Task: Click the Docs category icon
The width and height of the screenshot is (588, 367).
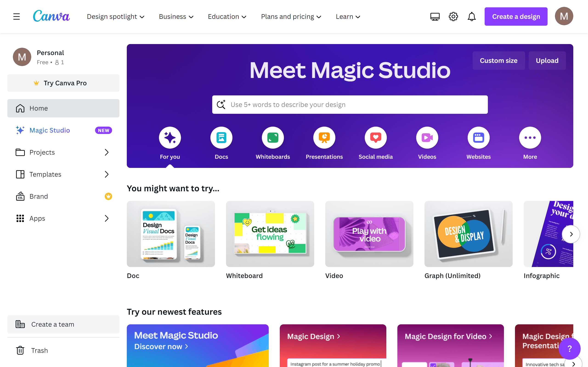Action: 221,138
